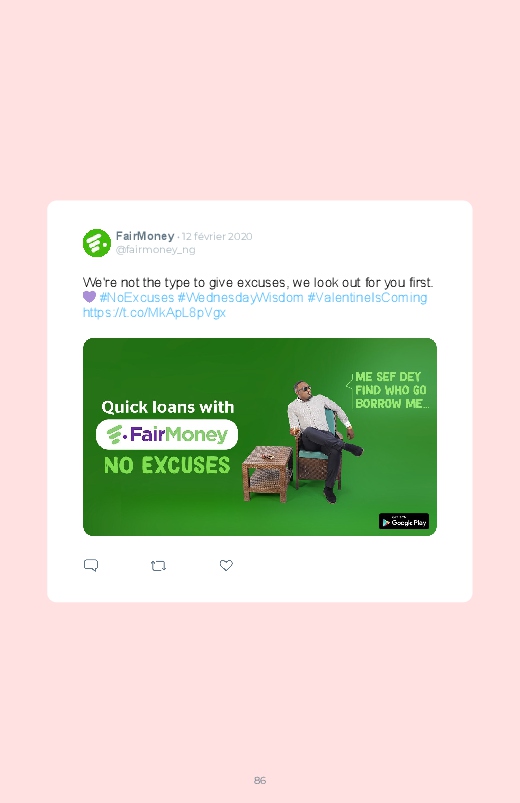Click the FairMoney logo pill in the image
The height and width of the screenshot is (803, 520).
pyautogui.click(x=167, y=434)
